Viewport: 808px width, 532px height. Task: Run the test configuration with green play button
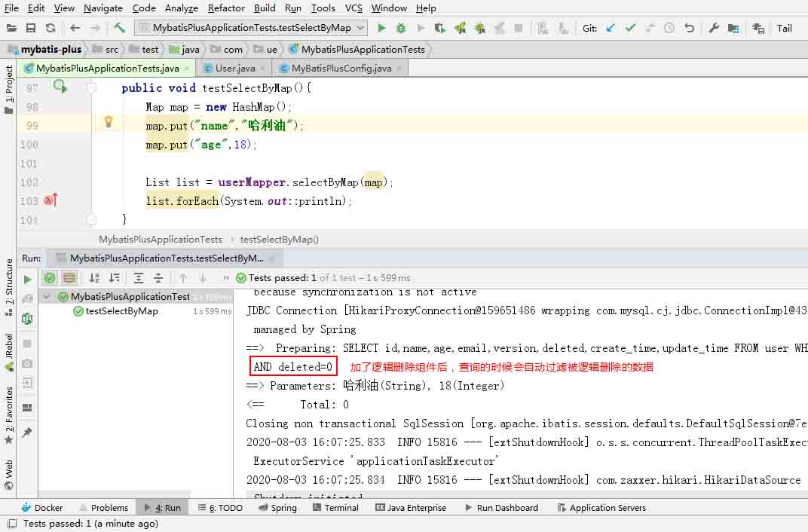click(x=381, y=28)
